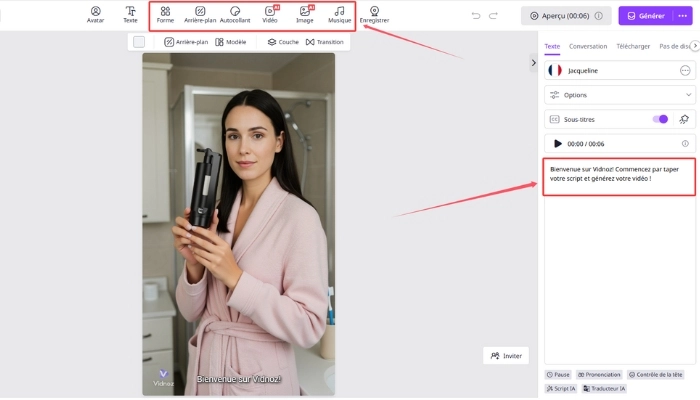Click the Aperçu (00:06) preview button
700x400 pixels.
tap(565, 16)
